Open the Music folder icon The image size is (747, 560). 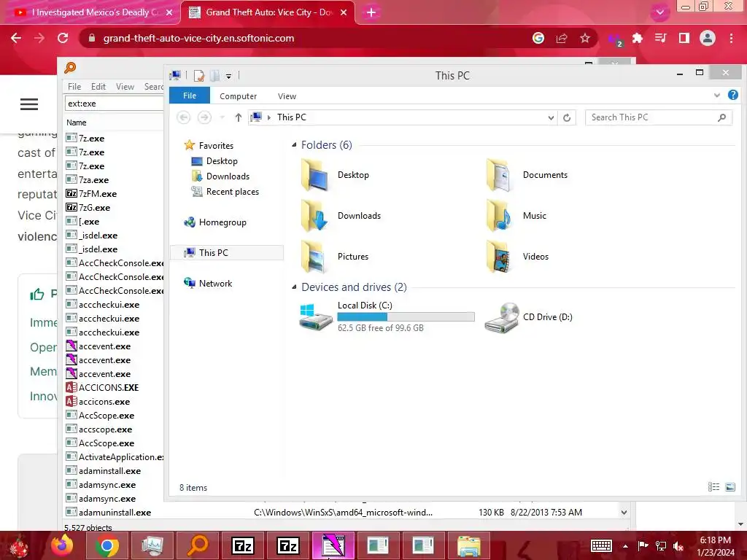tap(499, 216)
